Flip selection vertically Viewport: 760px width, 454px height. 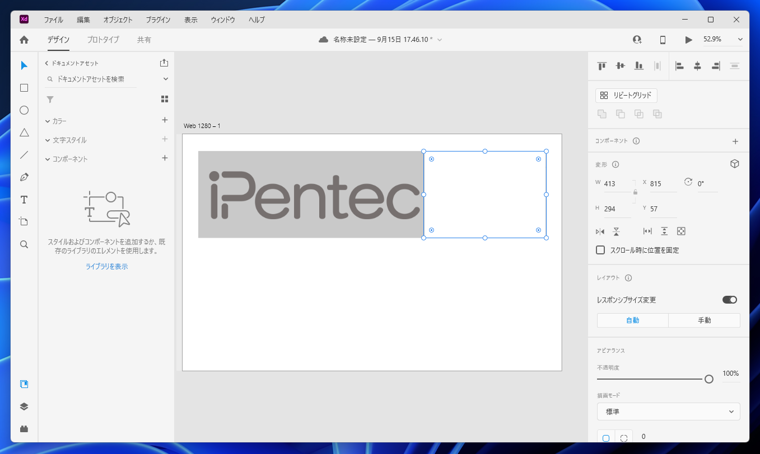point(616,232)
